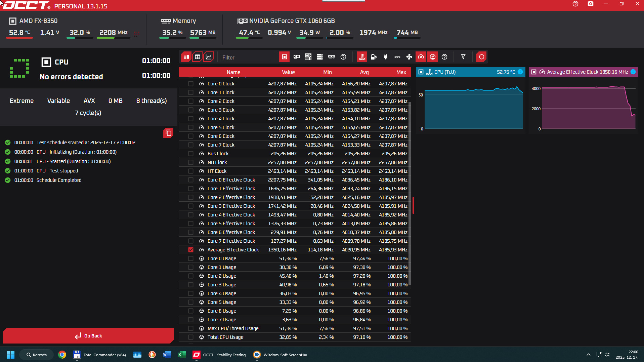Viewport: 644px width, 362px height.
Task: Switch to OCCT - Stability Testing taskbar button
Action: tap(219, 355)
